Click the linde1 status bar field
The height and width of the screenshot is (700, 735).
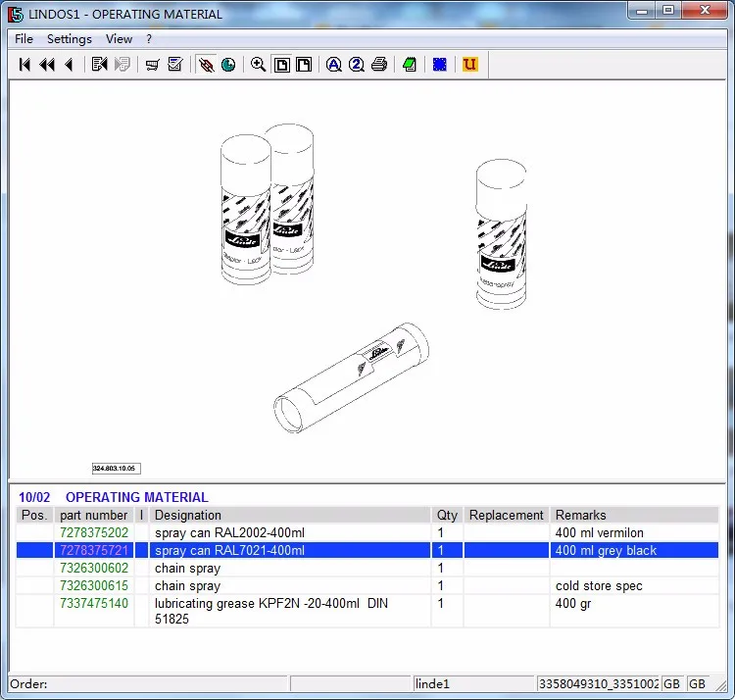click(473, 683)
